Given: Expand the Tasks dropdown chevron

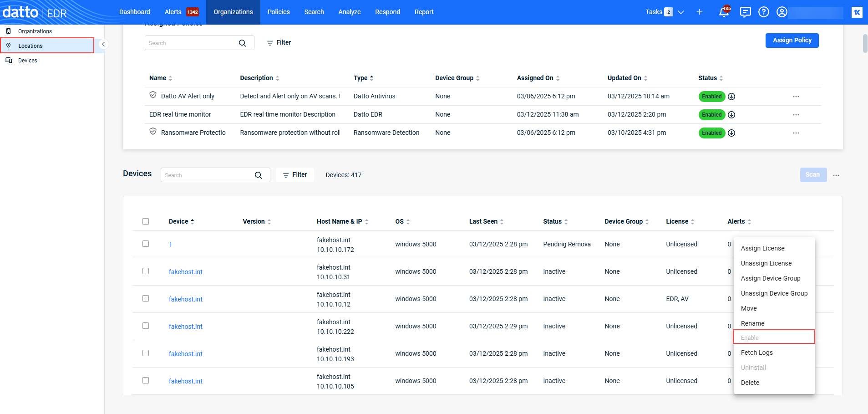Looking at the screenshot, I should pos(681,12).
